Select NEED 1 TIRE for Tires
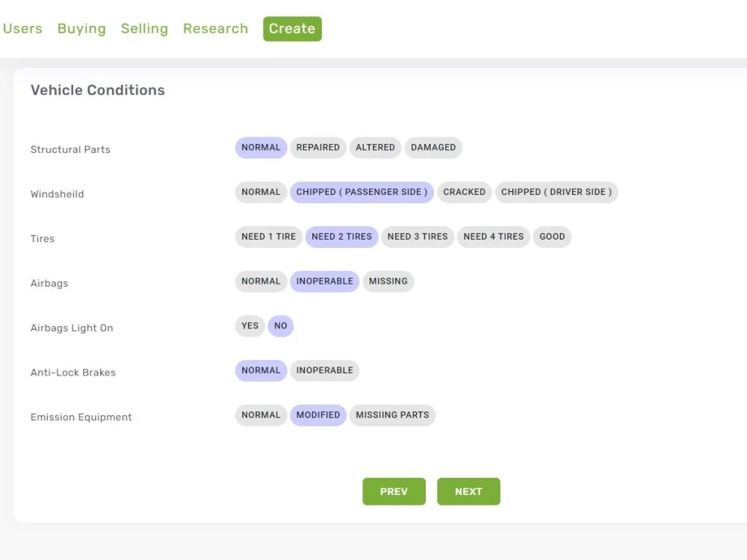This screenshot has width=747, height=560. coord(268,237)
